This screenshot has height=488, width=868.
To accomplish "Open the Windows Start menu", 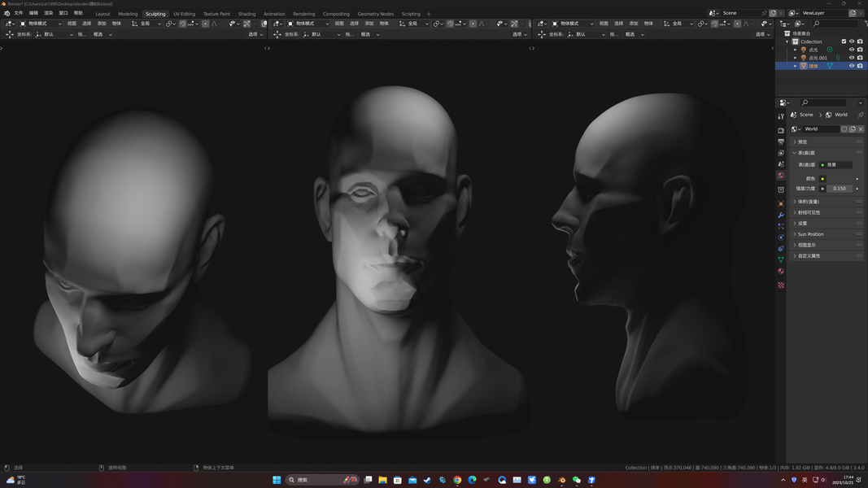I will click(x=277, y=480).
